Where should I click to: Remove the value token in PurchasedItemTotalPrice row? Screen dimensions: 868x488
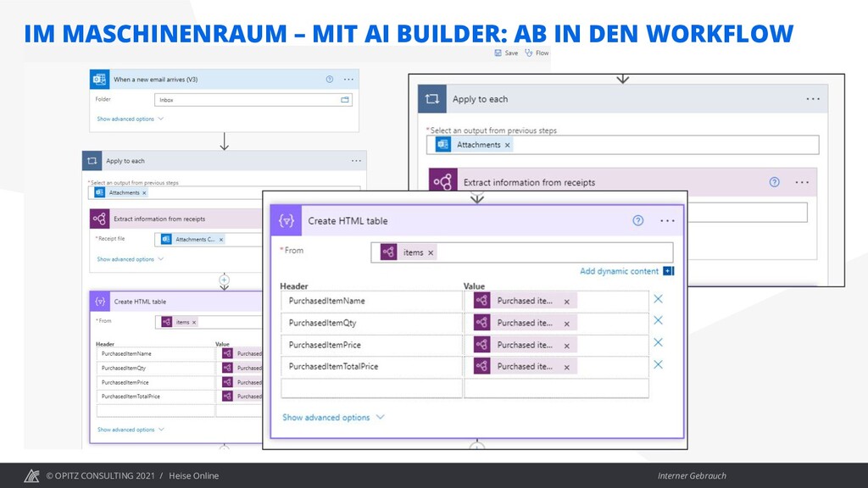pyautogui.click(x=567, y=367)
